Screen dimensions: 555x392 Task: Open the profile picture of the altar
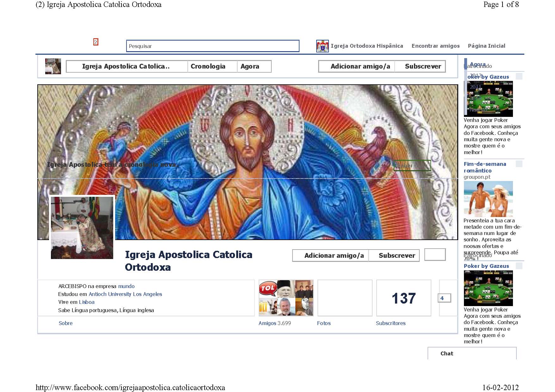[x=82, y=227]
